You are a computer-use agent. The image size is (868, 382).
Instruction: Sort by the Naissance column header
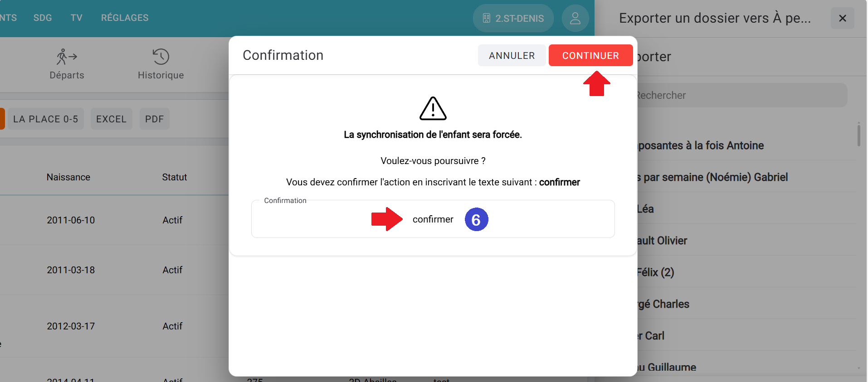[68, 177]
